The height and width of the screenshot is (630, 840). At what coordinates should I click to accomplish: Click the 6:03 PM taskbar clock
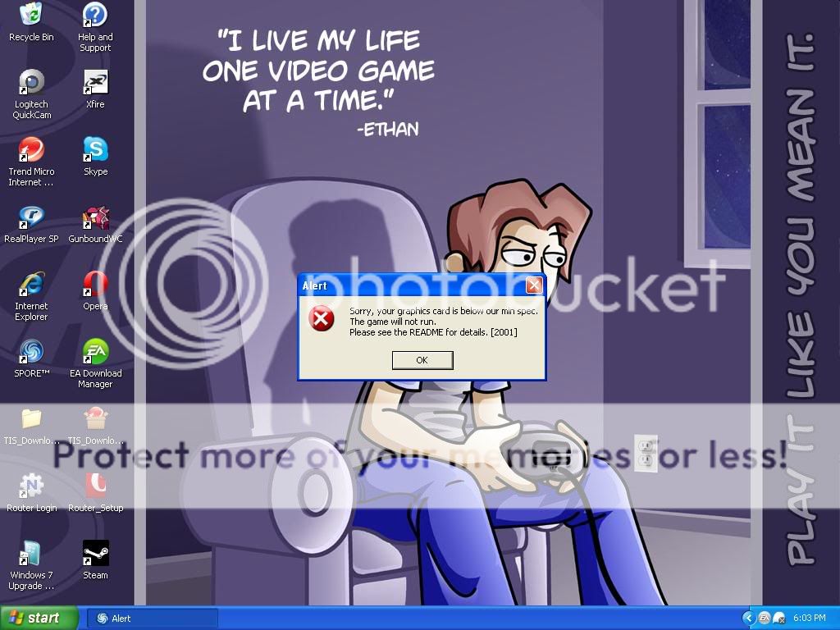(x=810, y=619)
